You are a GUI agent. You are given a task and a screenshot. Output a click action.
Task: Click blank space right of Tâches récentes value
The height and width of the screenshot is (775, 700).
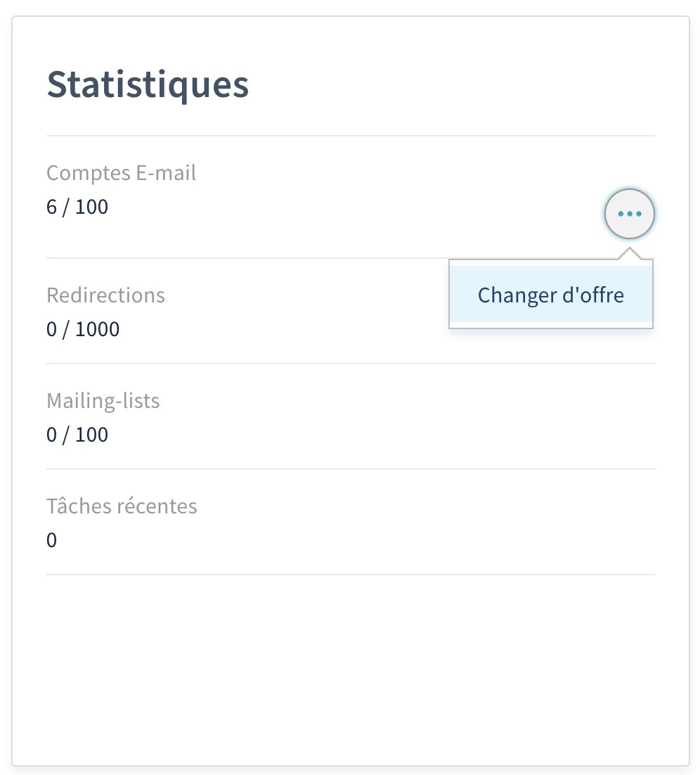351,540
